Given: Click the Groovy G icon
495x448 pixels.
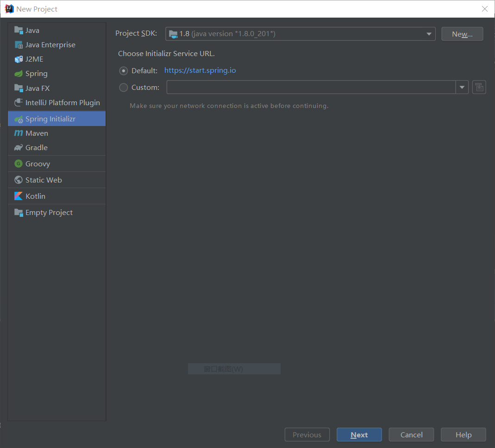Looking at the screenshot, I should (x=19, y=164).
